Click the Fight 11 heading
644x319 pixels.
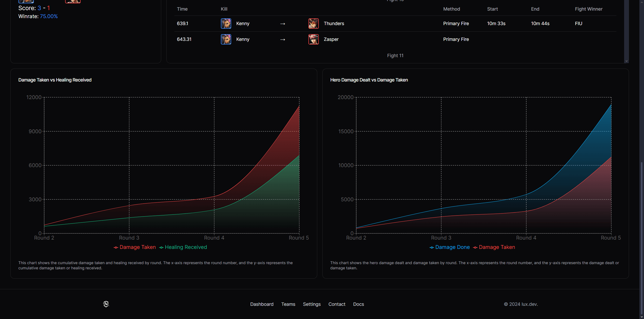pos(395,56)
